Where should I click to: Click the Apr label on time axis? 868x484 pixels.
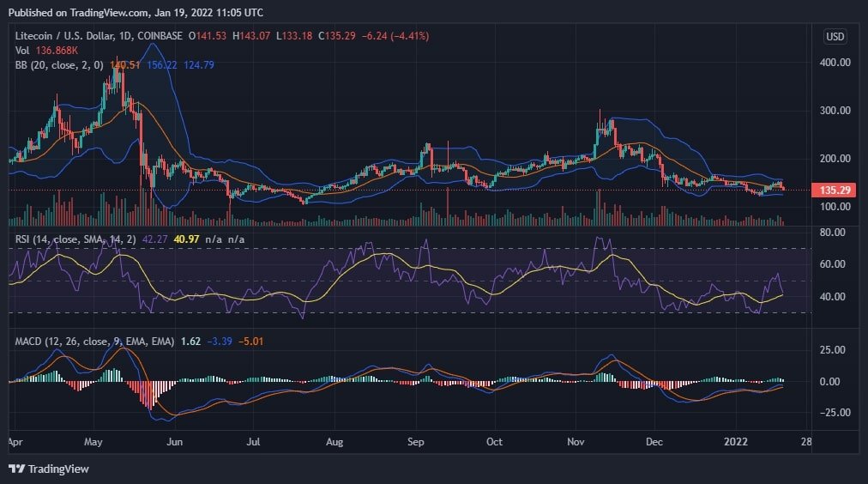(x=15, y=442)
